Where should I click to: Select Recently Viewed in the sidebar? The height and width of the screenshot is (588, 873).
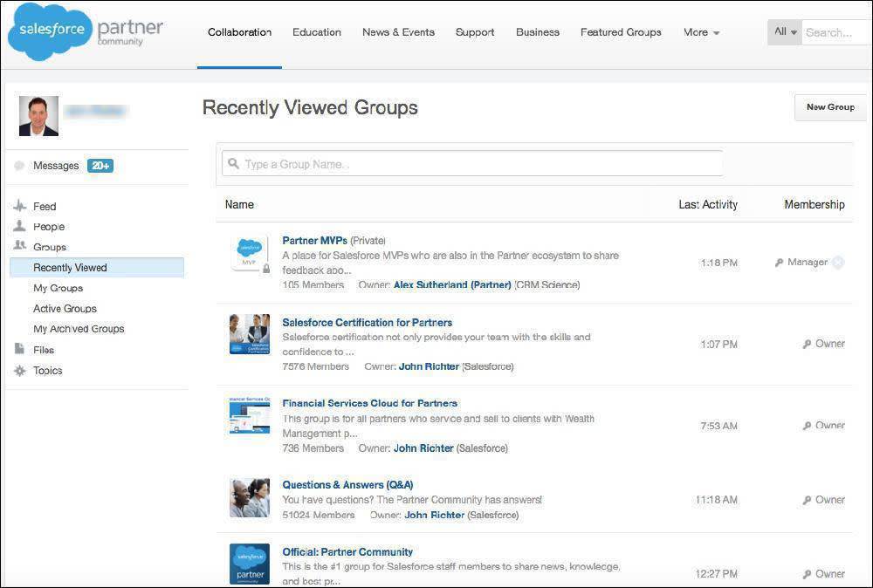click(97, 268)
